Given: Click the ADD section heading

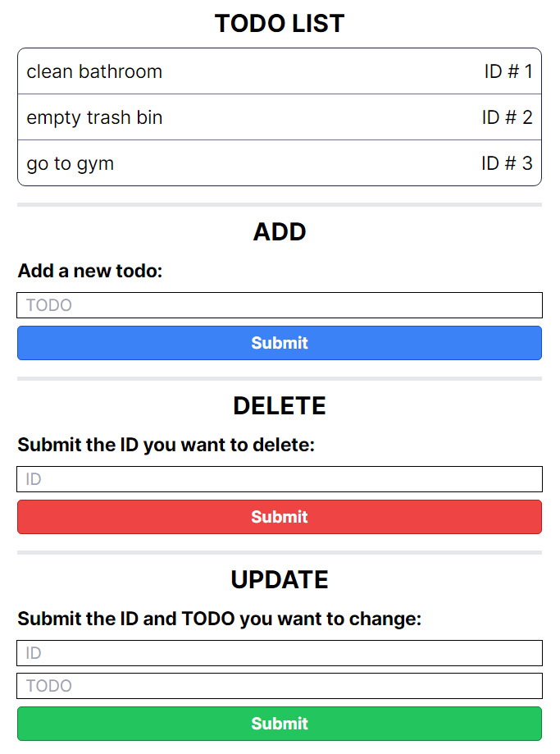Looking at the screenshot, I should pyautogui.click(x=280, y=232).
